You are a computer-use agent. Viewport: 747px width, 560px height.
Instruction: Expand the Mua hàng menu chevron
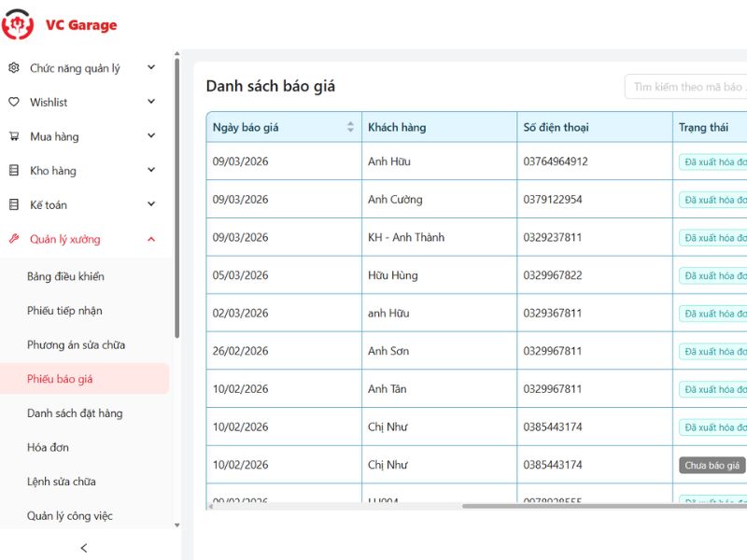151,136
